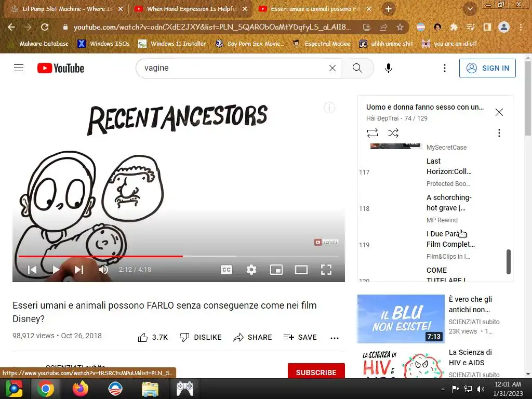The image size is (532, 399).
Task: Open you are an idiot! bookmark
Action: (x=449, y=44)
